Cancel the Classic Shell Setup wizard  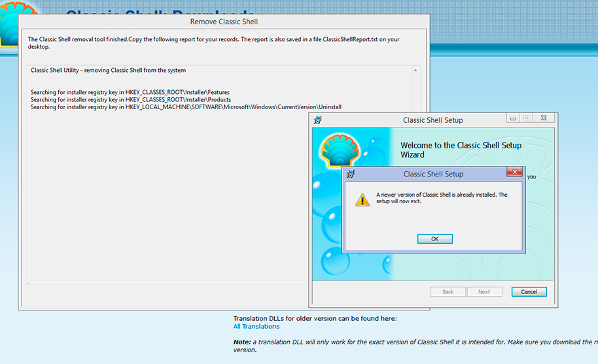[x=529, y=291]
